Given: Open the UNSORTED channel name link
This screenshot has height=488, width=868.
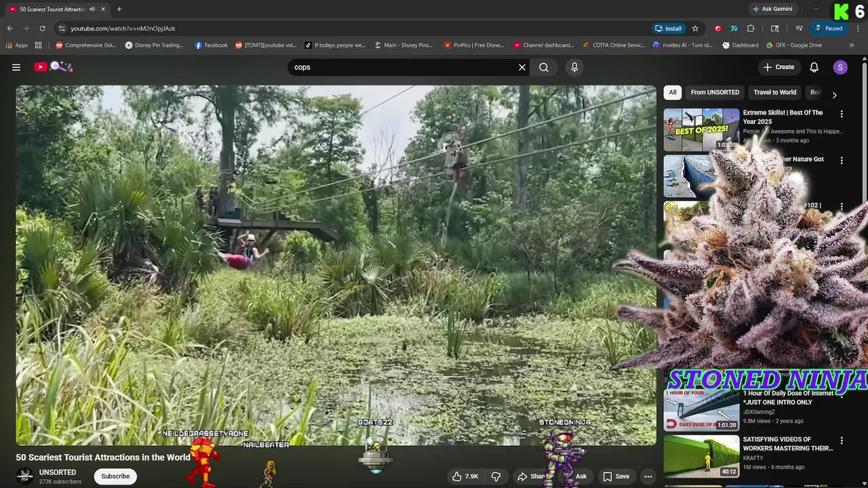Looking at the screenshot, I should point(58,472).
